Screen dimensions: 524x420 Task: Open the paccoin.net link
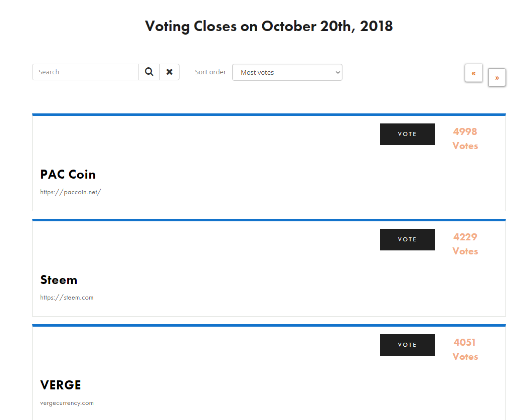(71, 192)
